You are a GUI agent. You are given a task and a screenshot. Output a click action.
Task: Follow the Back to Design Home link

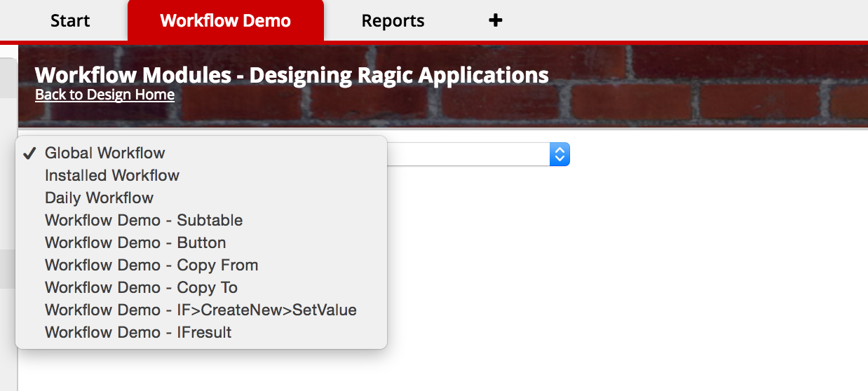tap(104, 95)
